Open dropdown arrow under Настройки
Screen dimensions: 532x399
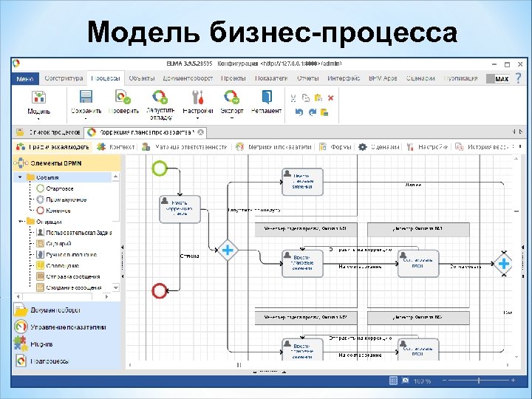click(x=197, y=119)
